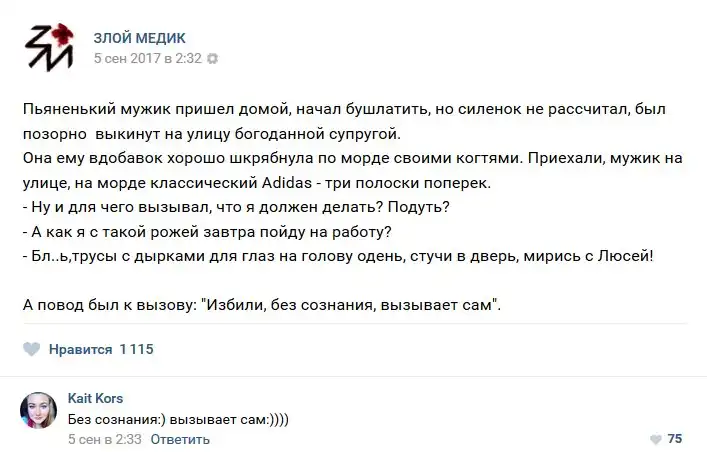
Task: Click the comment timestamp 5 сен в 2:33
Action: pyautogui.click(x=104, y=439)
